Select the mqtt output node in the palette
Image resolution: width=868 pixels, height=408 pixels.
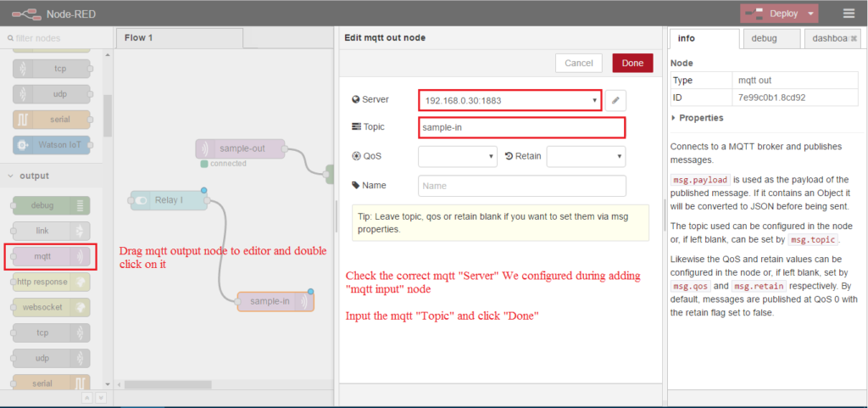51,256
